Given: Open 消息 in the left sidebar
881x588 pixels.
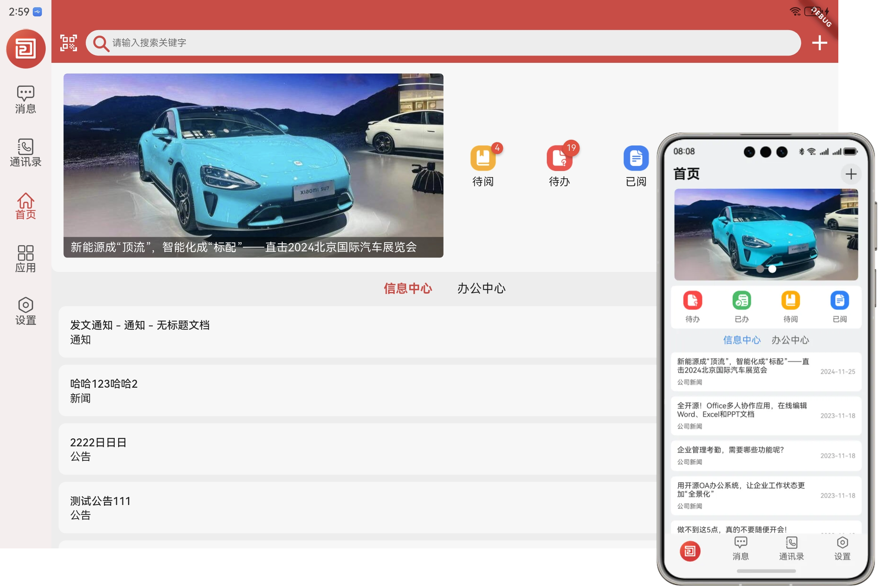Looking at the screenshot, I should pos(26,99).
